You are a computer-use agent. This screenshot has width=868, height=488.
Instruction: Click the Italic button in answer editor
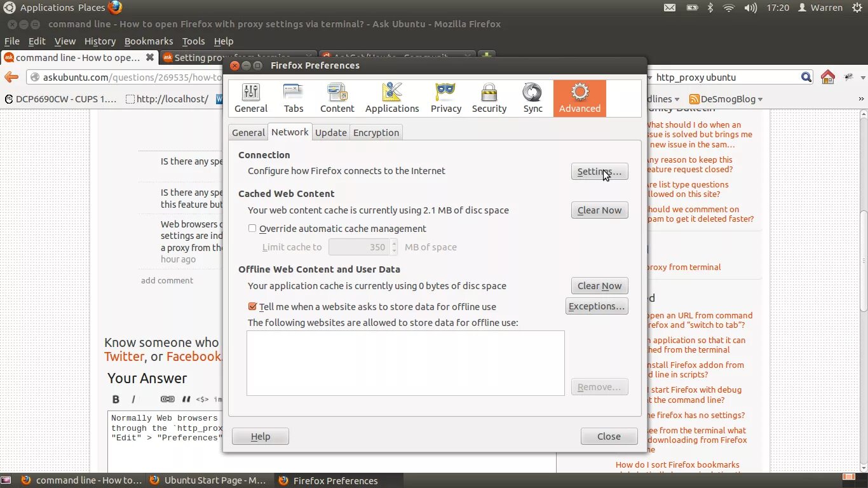tap(133, 399)
